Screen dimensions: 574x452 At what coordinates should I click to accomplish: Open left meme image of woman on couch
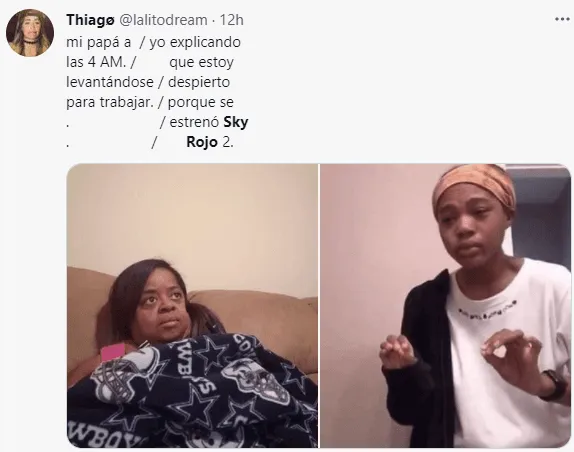[x=192, y=306]
